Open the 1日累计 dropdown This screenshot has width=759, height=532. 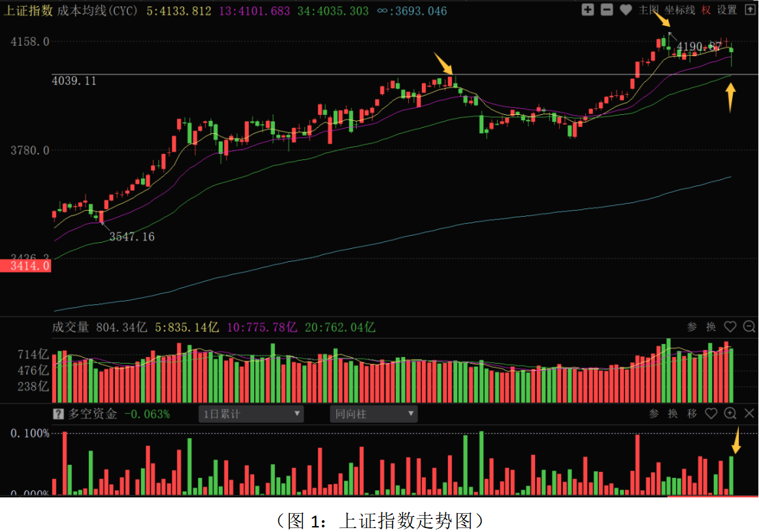pos(251,414)
